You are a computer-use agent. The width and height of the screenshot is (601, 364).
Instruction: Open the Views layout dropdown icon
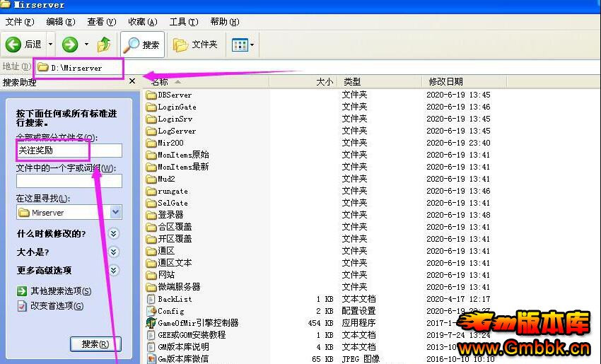pyautogui.click(x=243, y=45)
